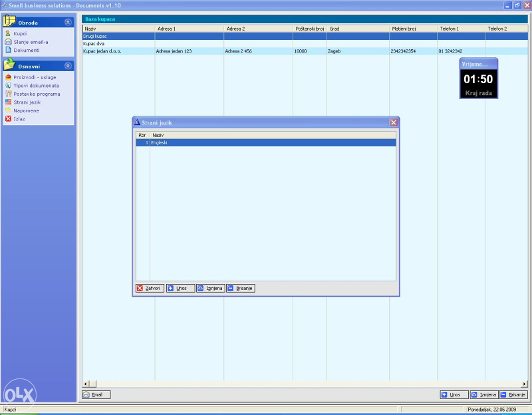Click the Poštanski broj column header
Screen dimensions: 532x415
(x=310, y=29)
